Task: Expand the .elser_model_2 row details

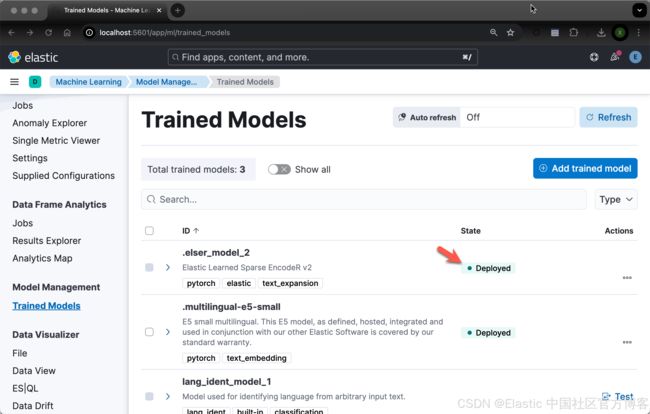Action: pyautogui.click(x=167, y=267)
